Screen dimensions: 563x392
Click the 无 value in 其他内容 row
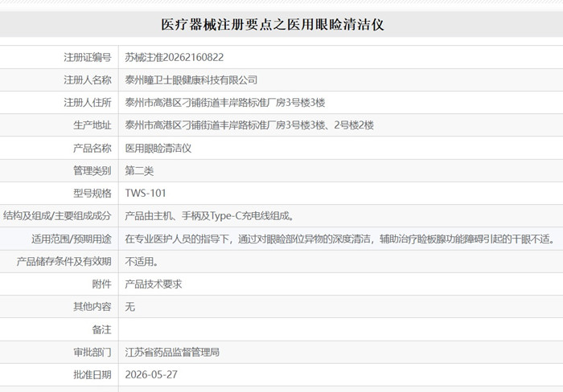(129, 307)
